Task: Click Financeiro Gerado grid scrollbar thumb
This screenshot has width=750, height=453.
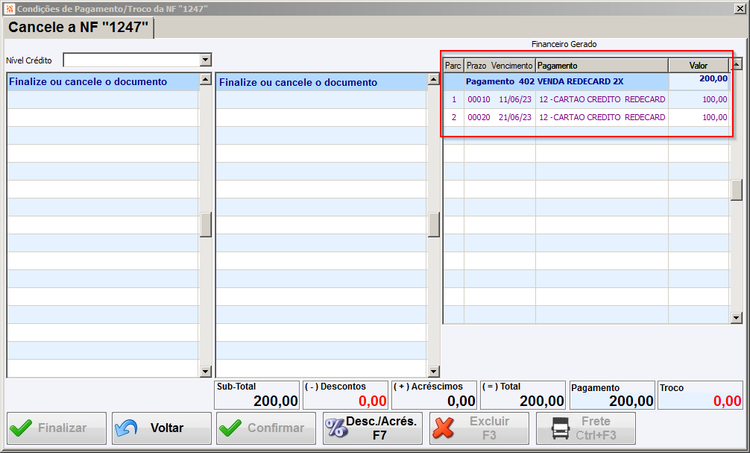Action: click(x=737, y=190)
